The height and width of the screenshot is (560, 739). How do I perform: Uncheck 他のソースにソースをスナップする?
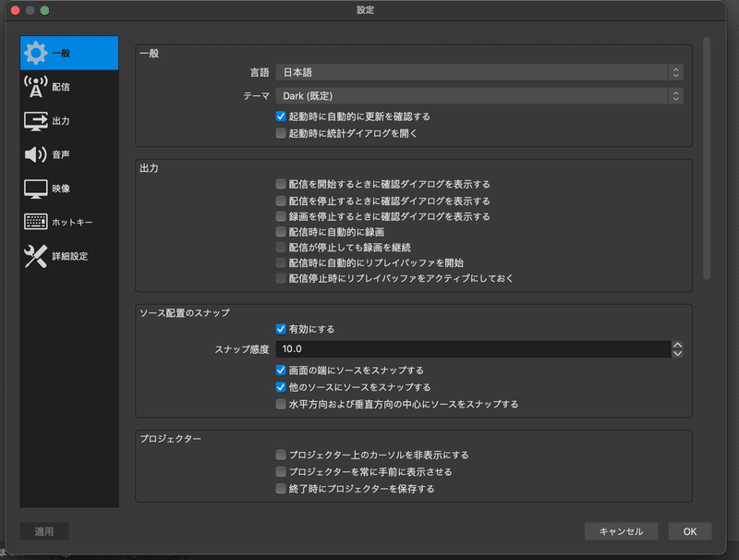281,387
